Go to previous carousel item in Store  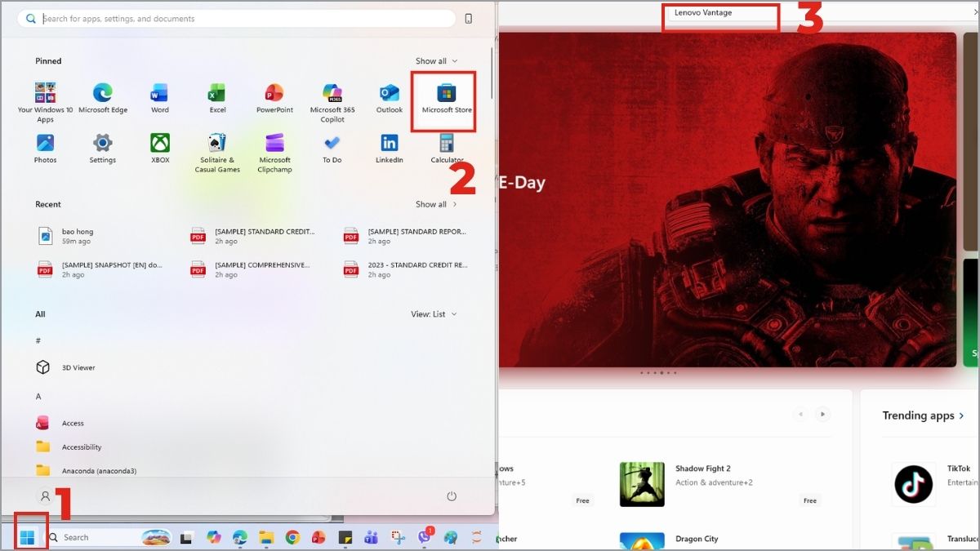tap(801, 415)
